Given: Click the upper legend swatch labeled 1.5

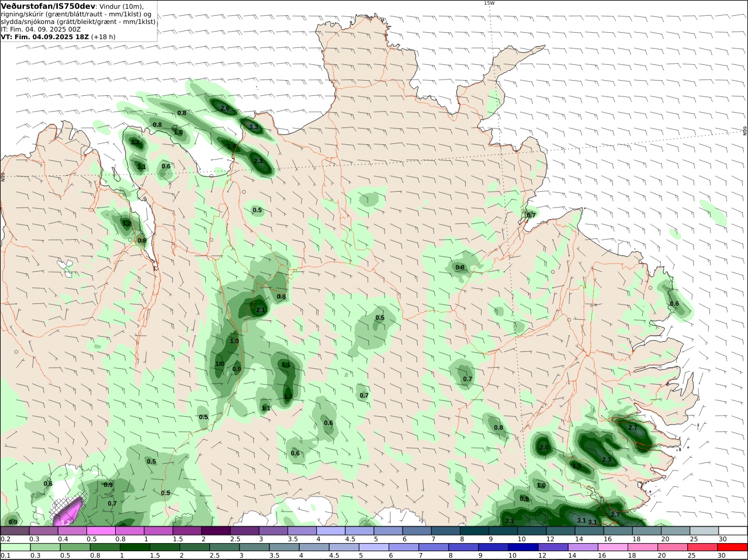Looking at the screenshot, I should [x=187, y=530].
